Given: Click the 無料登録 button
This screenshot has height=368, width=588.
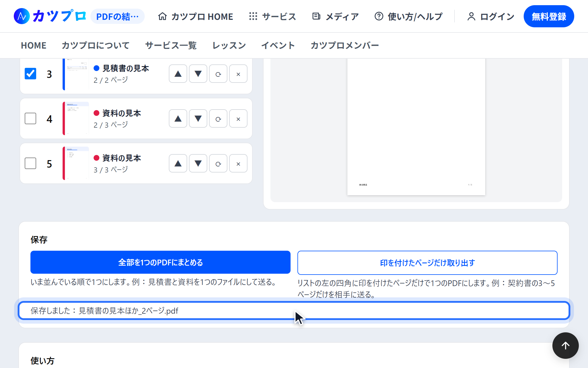Looking at the screenshot, I should (x=549, y=16).
